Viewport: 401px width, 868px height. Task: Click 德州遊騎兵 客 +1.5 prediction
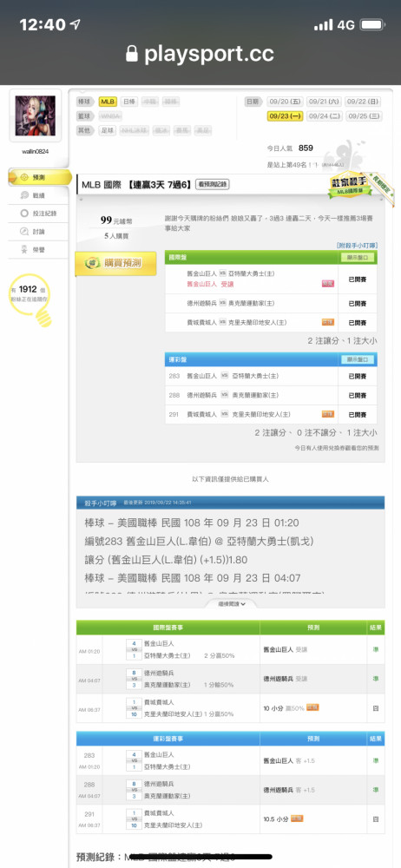[x=289, y=790]
